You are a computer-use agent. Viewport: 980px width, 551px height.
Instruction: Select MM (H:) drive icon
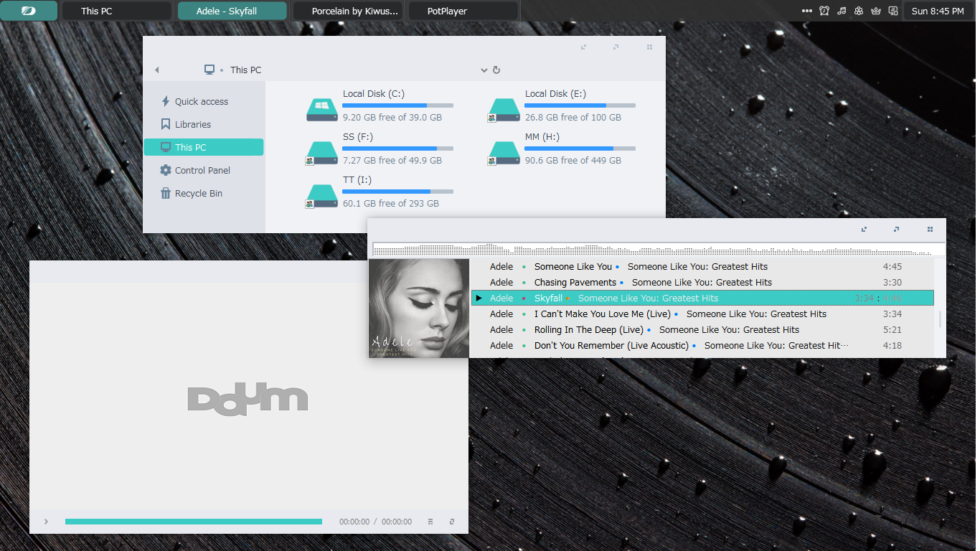(504, 152)
